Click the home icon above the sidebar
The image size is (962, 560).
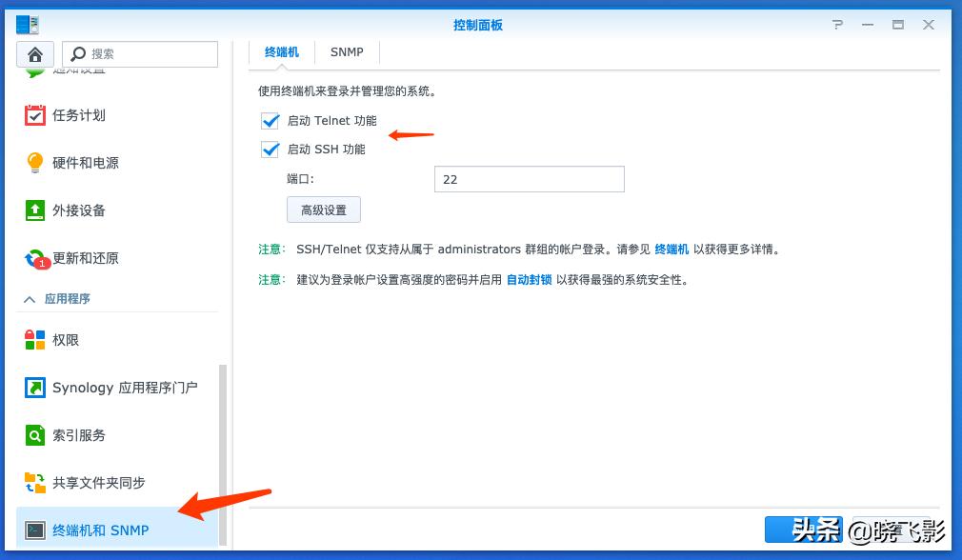click(x=34, y=53)
